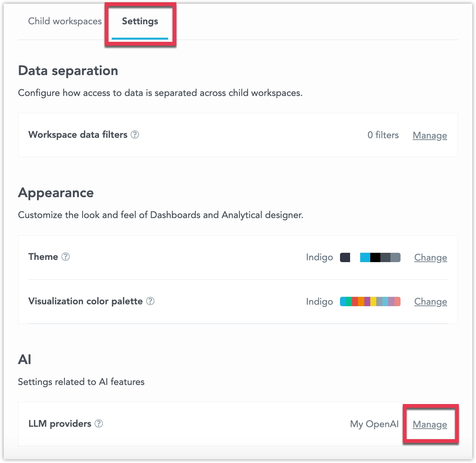The image size is (476, 463).
Task: Click the LLM providers row label
Action: click(60, 424)
